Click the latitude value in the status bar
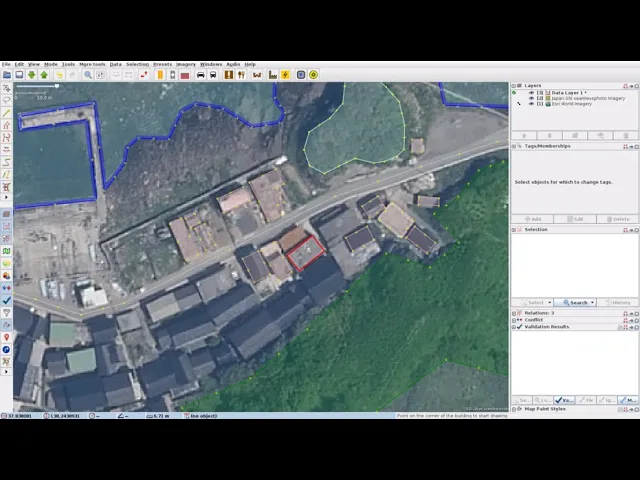This screenshot has width=640, height=480. tap(20, 416)
